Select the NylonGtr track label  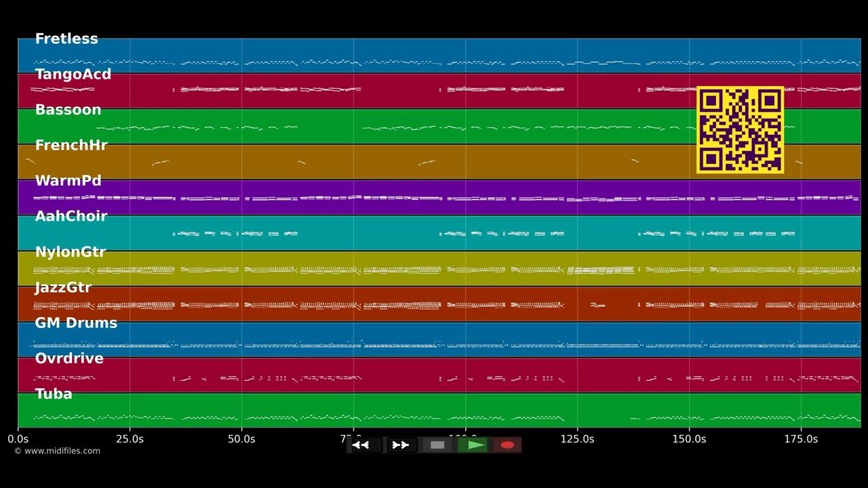(x=71, y=252)
